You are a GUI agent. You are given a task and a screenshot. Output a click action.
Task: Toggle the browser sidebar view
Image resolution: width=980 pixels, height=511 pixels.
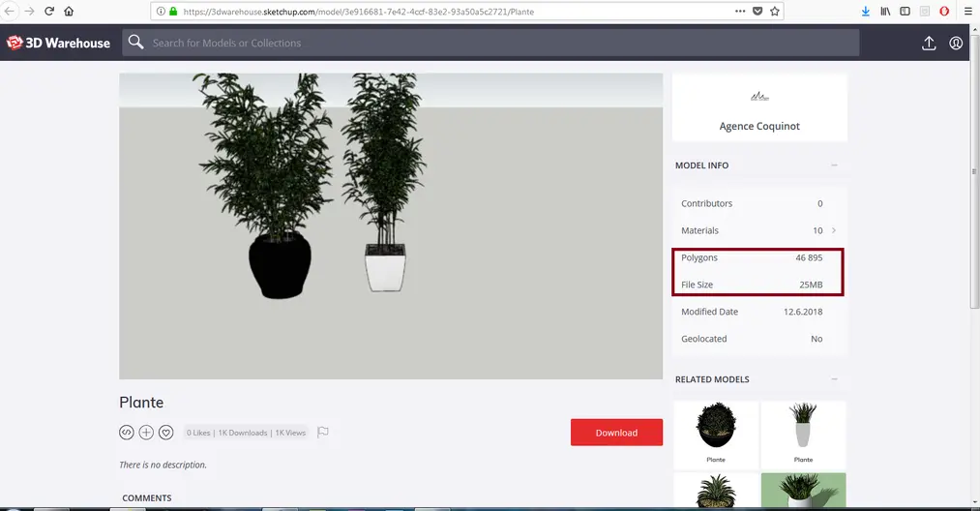[x=905, y=12]
